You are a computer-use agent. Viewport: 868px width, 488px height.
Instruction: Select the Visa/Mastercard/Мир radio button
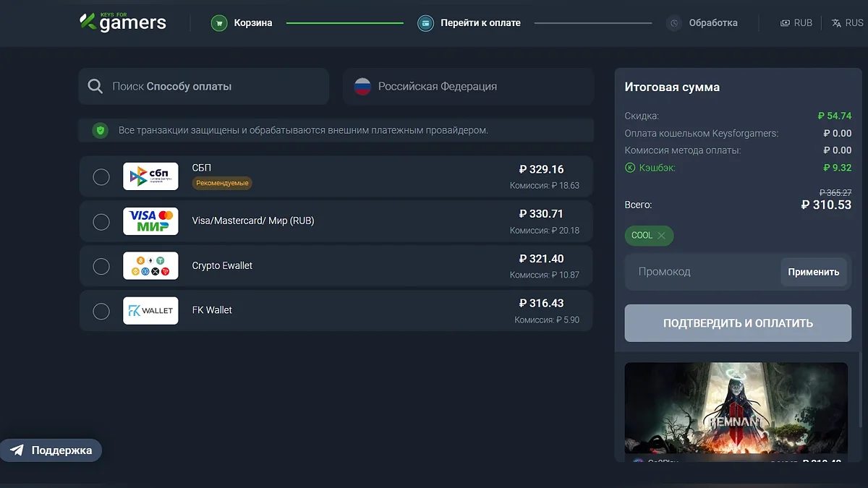[x=101, y=222]
